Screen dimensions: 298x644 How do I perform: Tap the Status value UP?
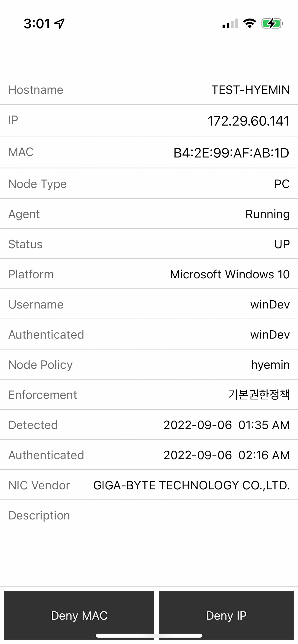(x=282, y=244)
